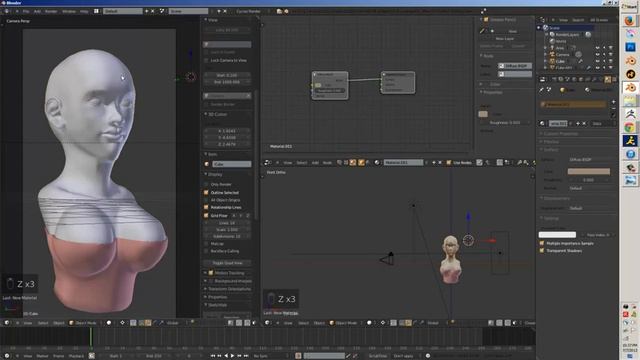The height and width of the screenshot is (360, 640).
Task: Open the View menu in the left viewport header
Action: coord(28,323)
